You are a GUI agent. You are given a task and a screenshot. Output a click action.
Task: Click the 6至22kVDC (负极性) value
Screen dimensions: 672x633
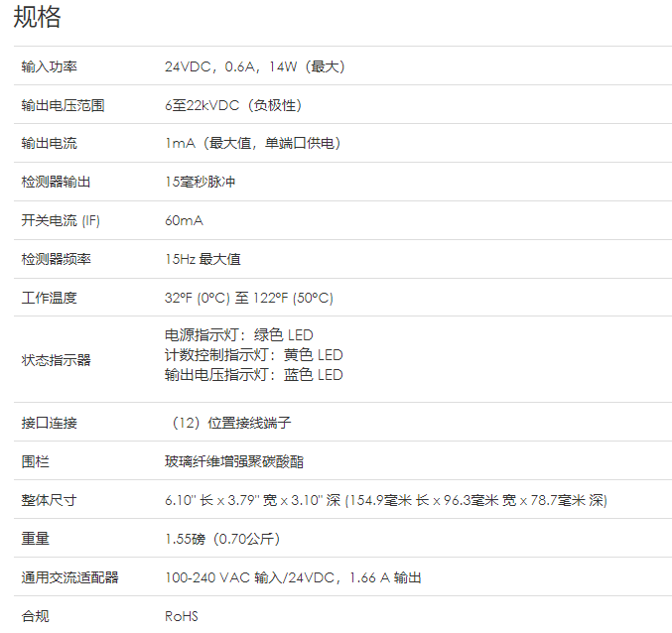coord(233,105)
